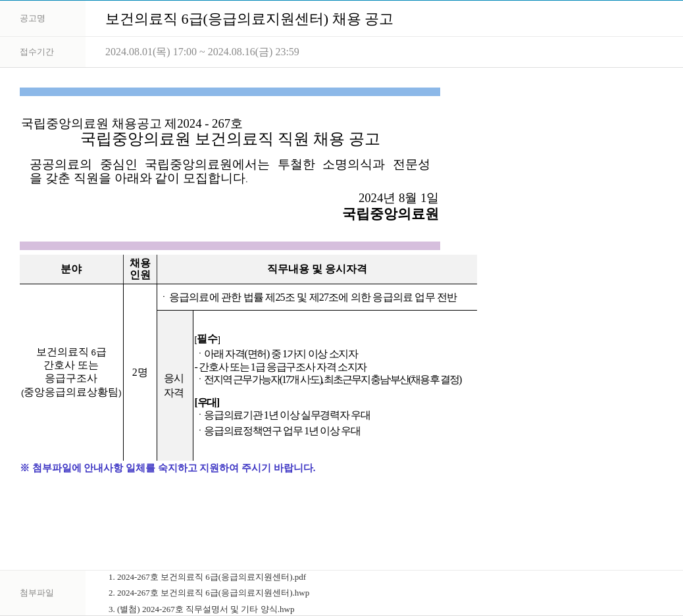This screenshot has width=683, height=616.
Task: Click the bold 국립중앙의료원 signature
Action: pos(390,214)
